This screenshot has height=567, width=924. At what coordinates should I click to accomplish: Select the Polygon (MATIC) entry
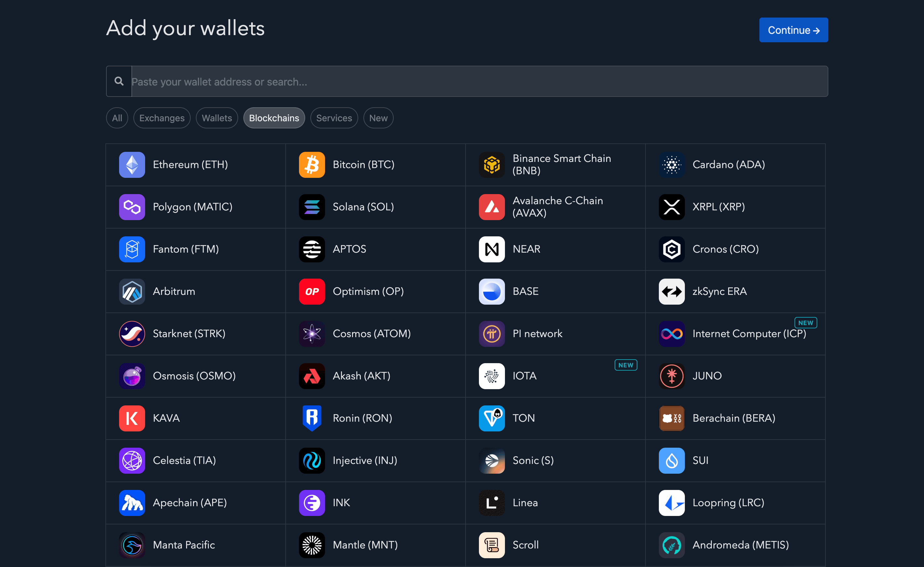point(192,207)
